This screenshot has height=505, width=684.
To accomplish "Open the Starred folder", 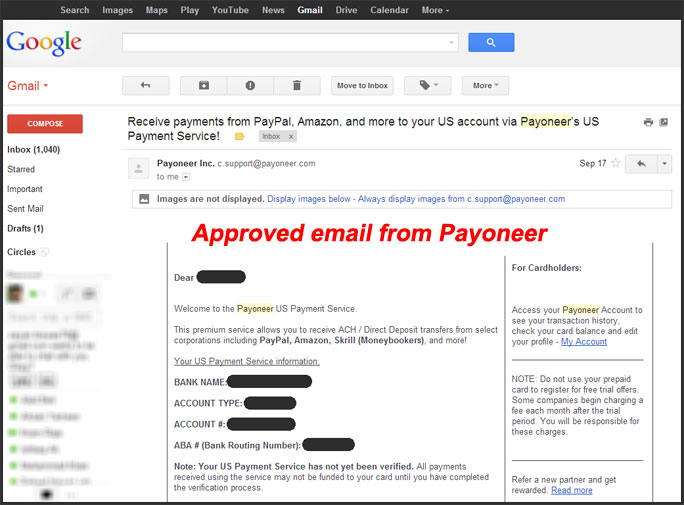I will pyautogui.click(x=21, y=169).
